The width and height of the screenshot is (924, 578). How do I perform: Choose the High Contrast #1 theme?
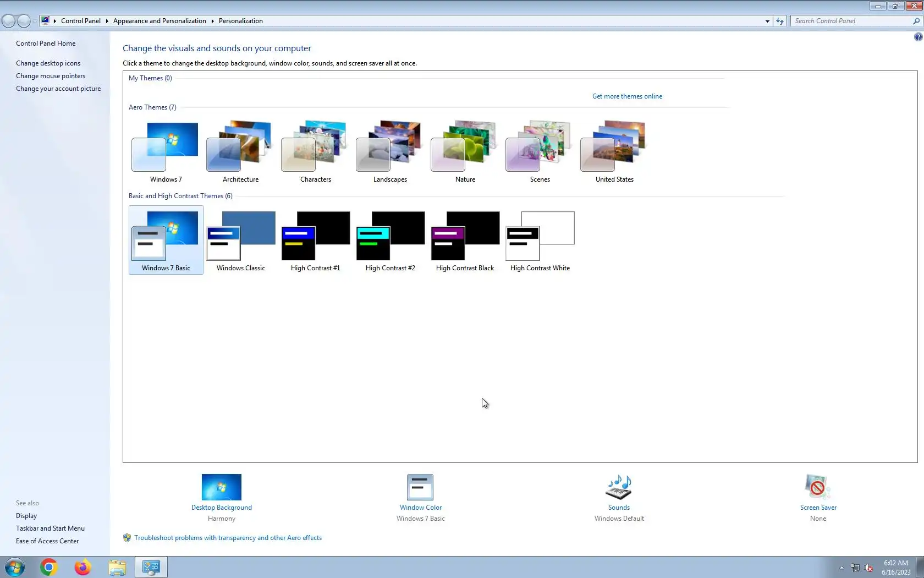pyautogui.click(x=315, y=240)
